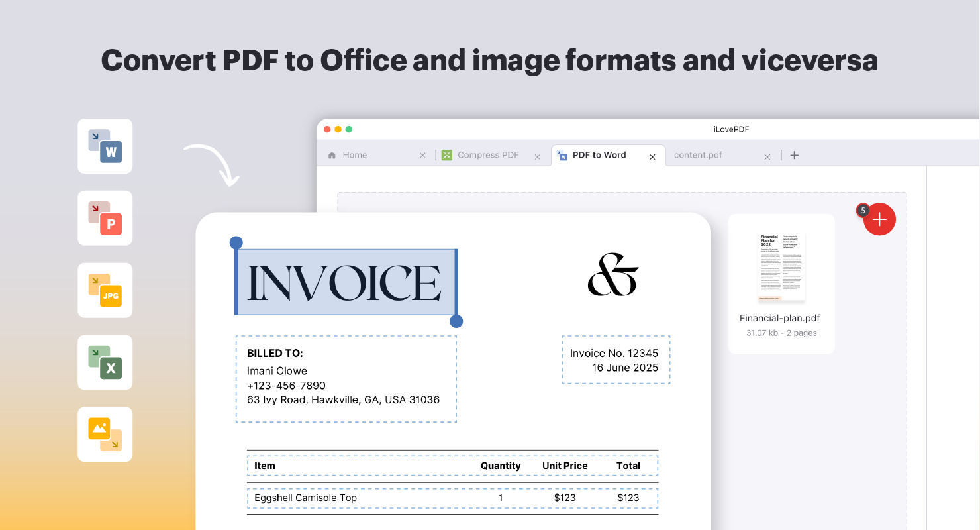Click the Item column header
This screenshot has height=530, width=980.
[x=265, y=466]
